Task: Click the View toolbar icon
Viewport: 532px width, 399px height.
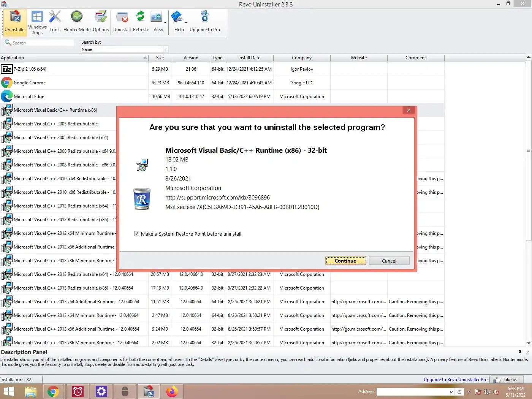Action: [x=156, y=17]
